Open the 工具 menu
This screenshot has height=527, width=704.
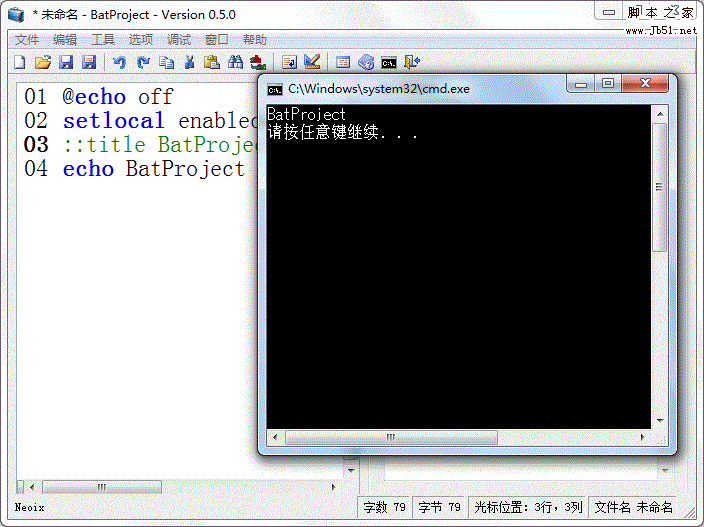coord(103,40)
